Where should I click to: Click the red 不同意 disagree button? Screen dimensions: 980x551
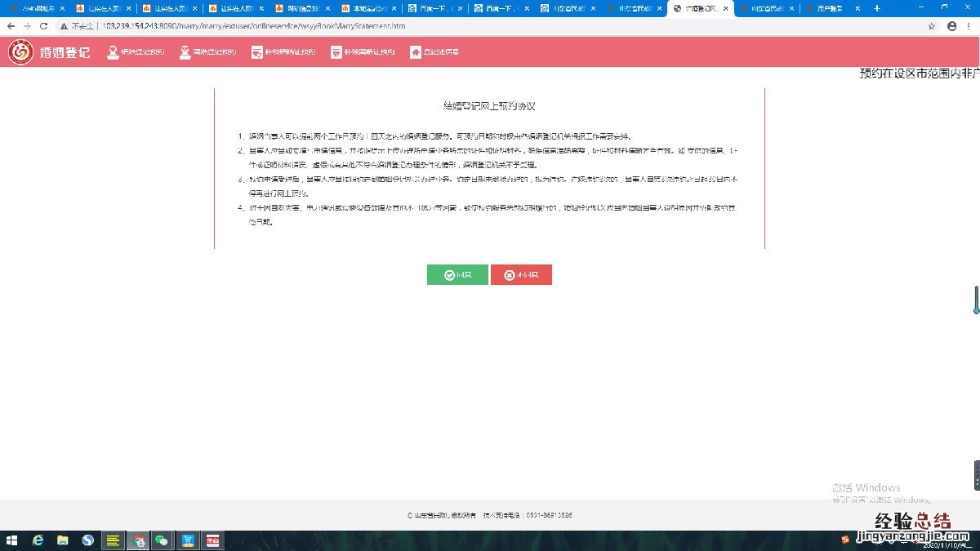click(x=521, y=275)
